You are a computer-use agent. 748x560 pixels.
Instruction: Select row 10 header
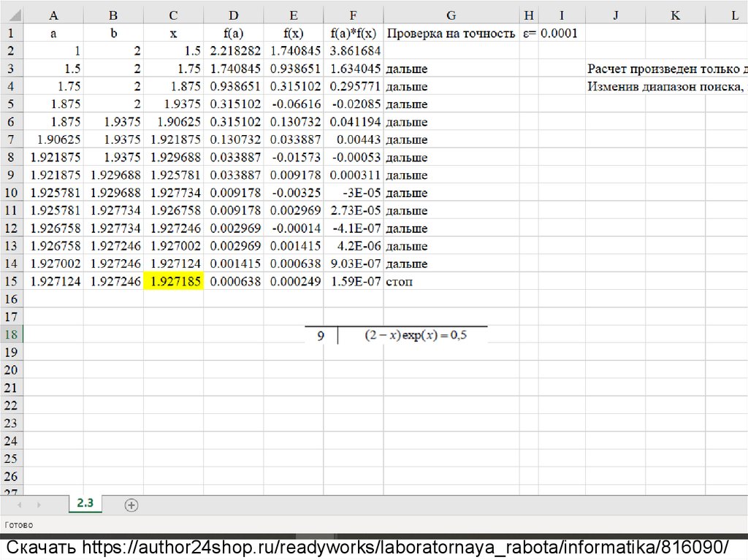click(11, 193)
